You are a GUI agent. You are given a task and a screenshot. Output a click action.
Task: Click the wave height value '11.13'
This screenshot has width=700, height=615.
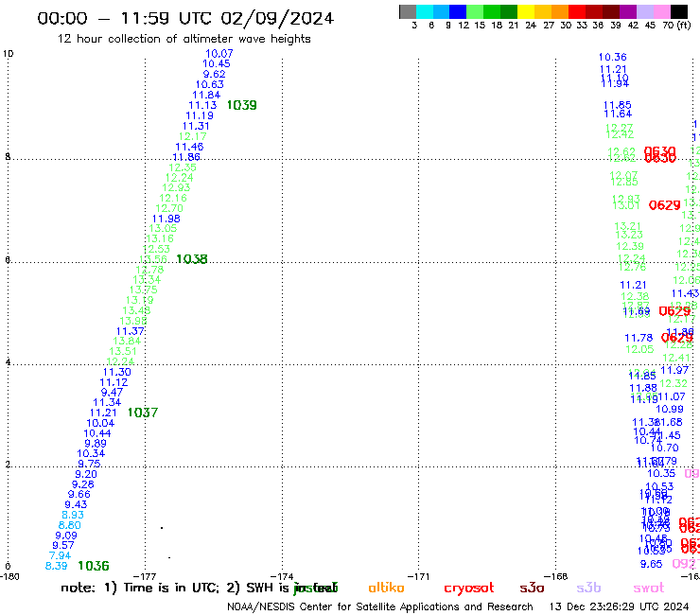[202, 105]
